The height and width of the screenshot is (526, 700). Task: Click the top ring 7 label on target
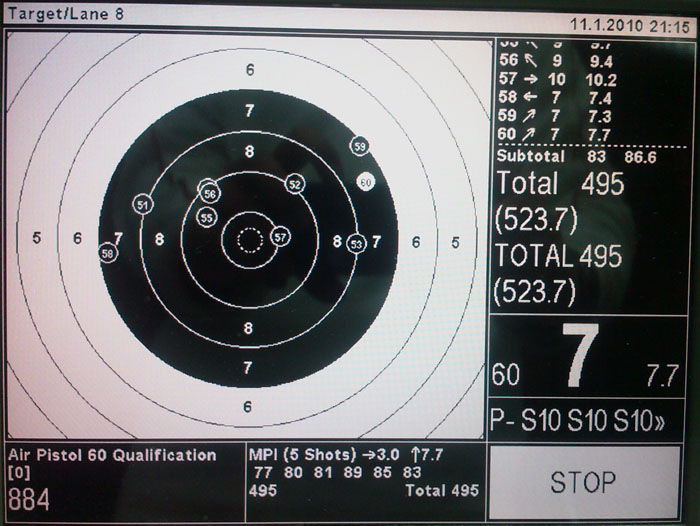[250, 110]
